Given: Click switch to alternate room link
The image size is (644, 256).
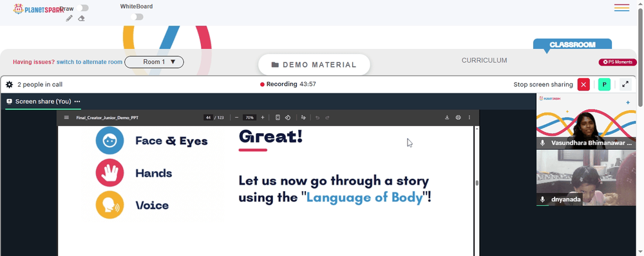Looking at the screenshot, I should pos(89,62).
